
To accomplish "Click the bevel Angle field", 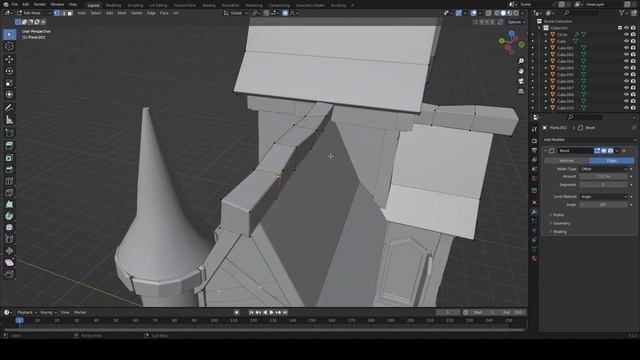I will pos(603,205).
